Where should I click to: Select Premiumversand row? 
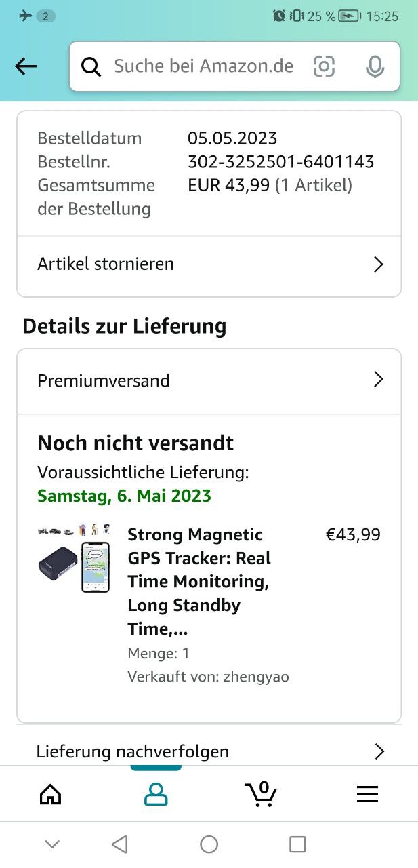coord(104,380)
